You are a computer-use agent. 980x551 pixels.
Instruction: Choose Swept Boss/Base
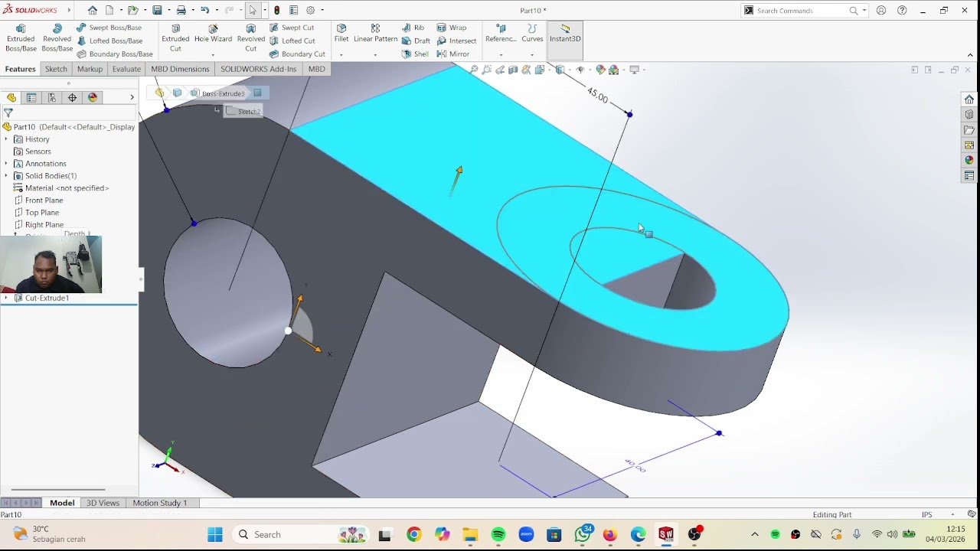(109, 28)
